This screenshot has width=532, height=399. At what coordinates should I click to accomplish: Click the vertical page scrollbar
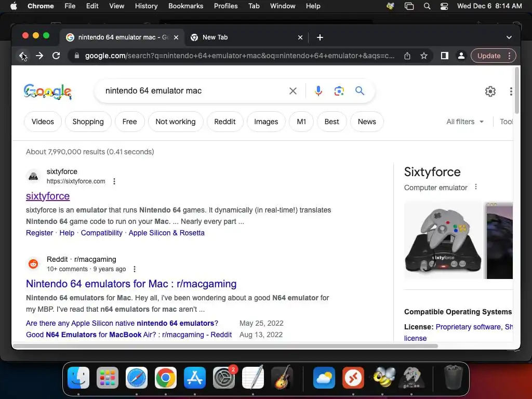click(517, 90)
